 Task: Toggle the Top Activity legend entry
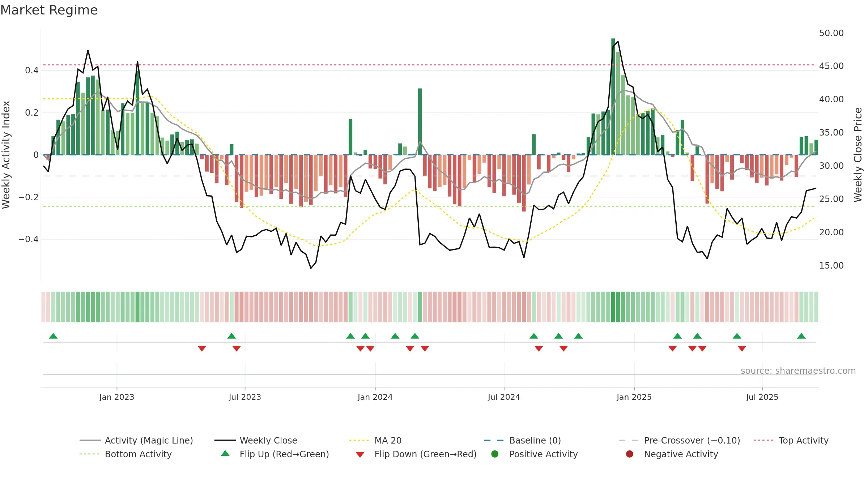[x=791, y=440]
